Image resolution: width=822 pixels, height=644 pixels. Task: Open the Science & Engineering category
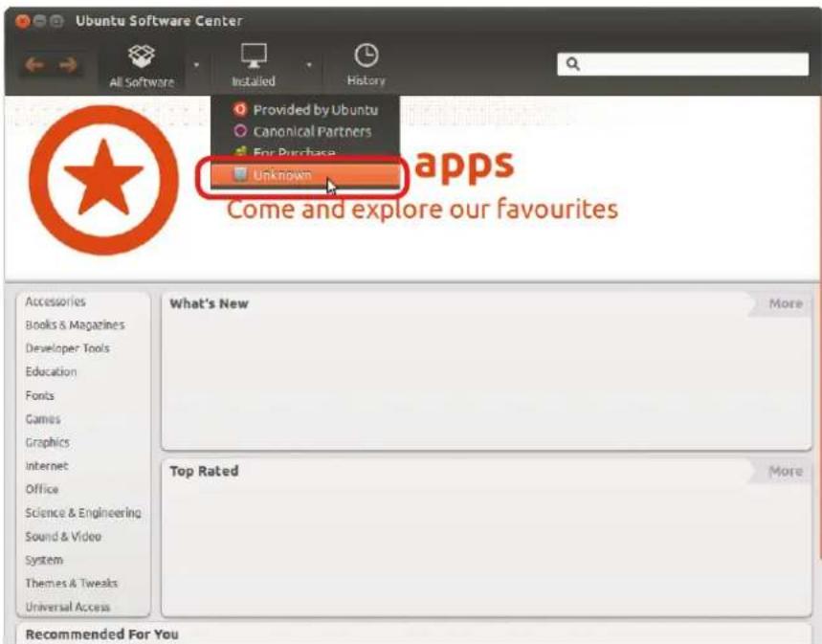[x=83, y=513]
